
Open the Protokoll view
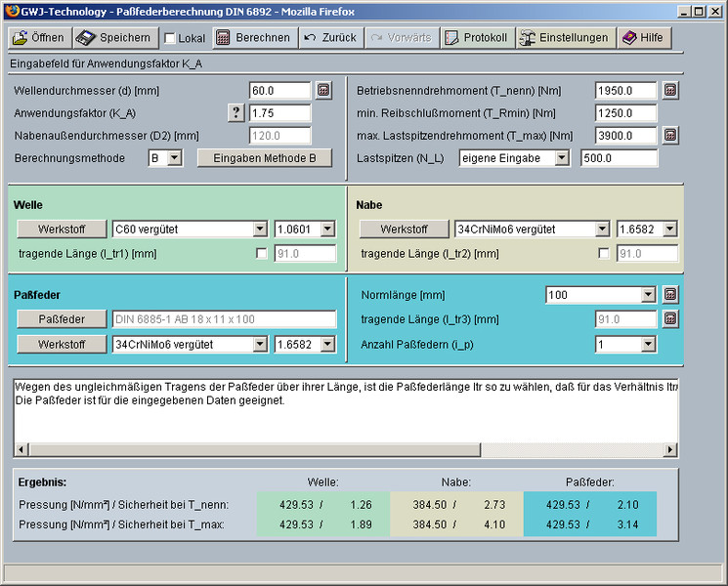coord(476,38)
